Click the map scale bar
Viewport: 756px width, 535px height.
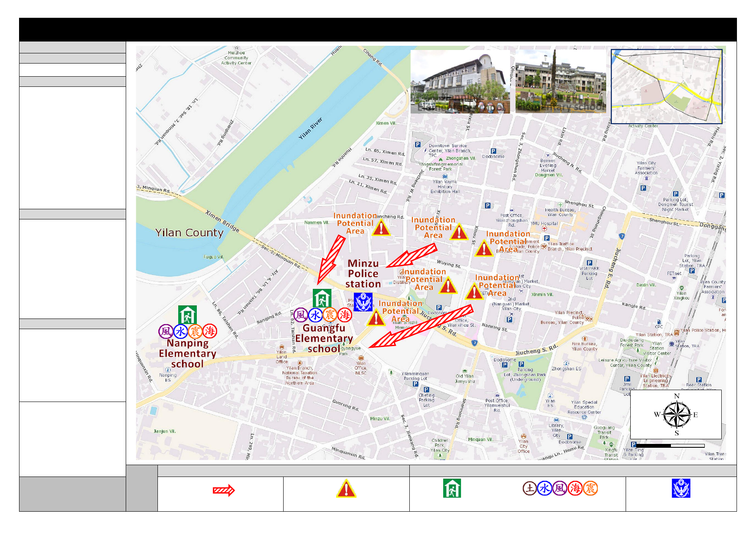click(670, 446)
